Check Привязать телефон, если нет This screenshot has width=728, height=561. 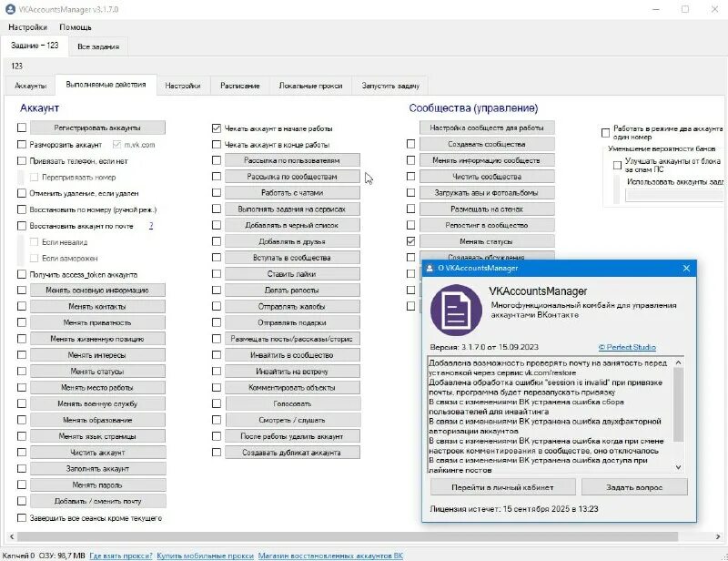pos(22,161)
